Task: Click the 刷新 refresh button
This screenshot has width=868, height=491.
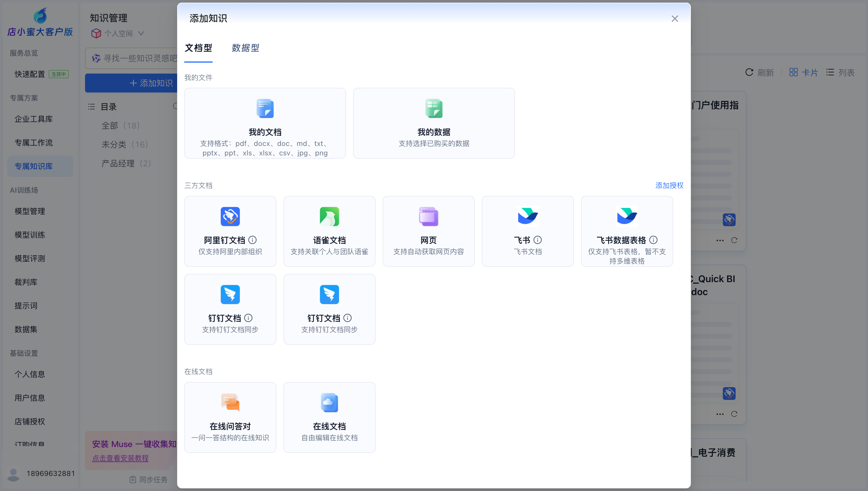Action: [759, 72]
